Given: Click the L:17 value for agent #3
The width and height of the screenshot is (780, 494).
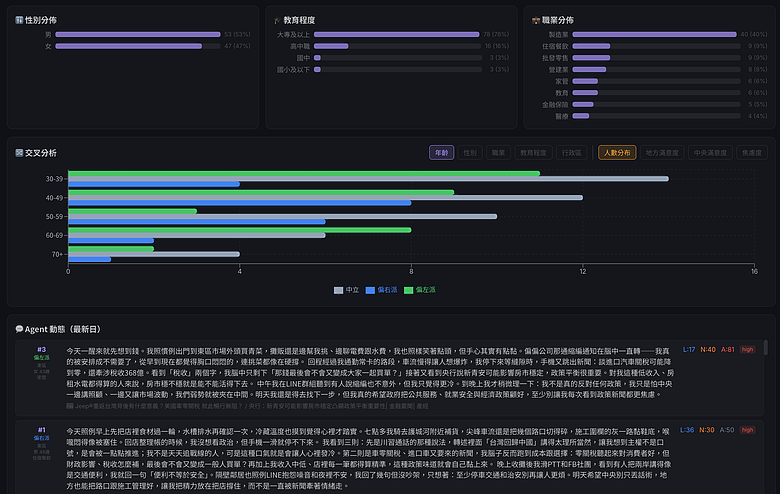Looking at the screenshot, I should click(689, 349).
